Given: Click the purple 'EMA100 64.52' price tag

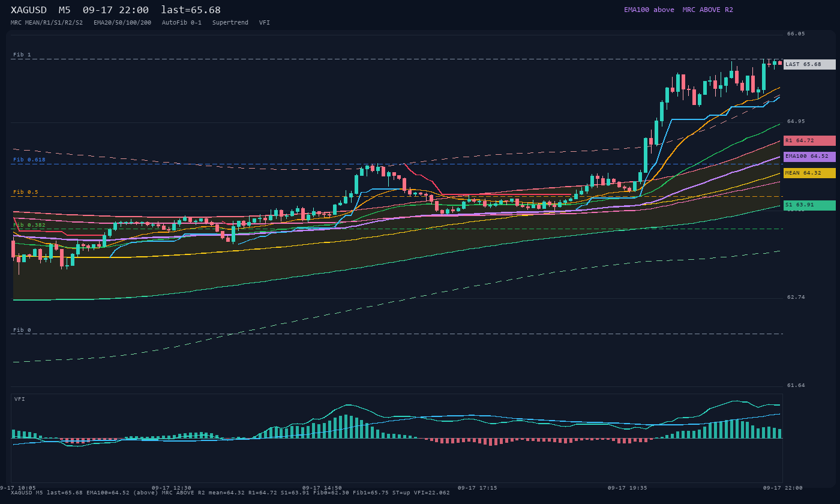Looking at the screenshot, I should point(809,156).
